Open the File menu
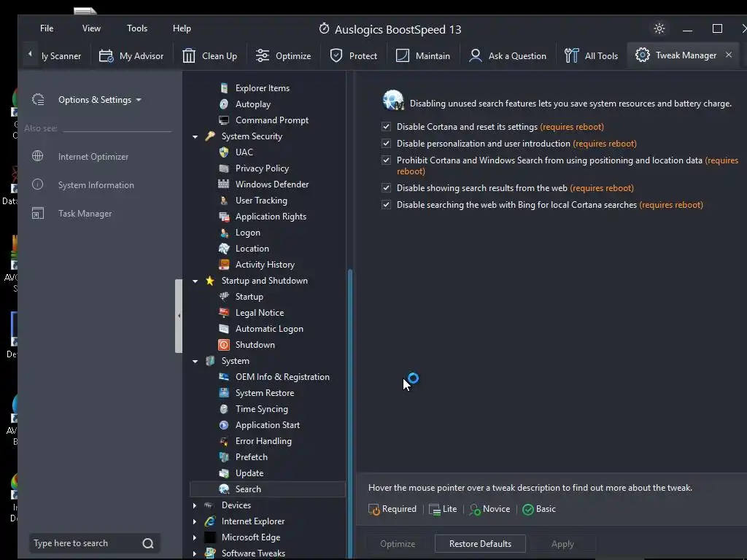The image size is (747, 560). tap(47, 28)
